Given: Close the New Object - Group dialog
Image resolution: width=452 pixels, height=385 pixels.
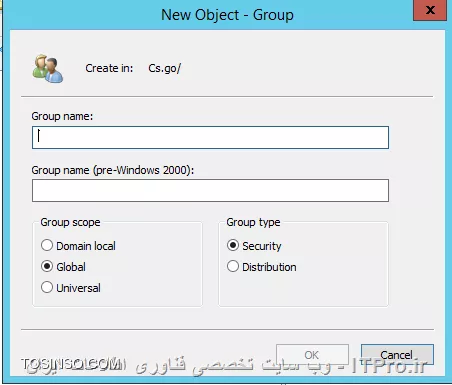Looking at the screenshot, I should click(x=430, y=10).
